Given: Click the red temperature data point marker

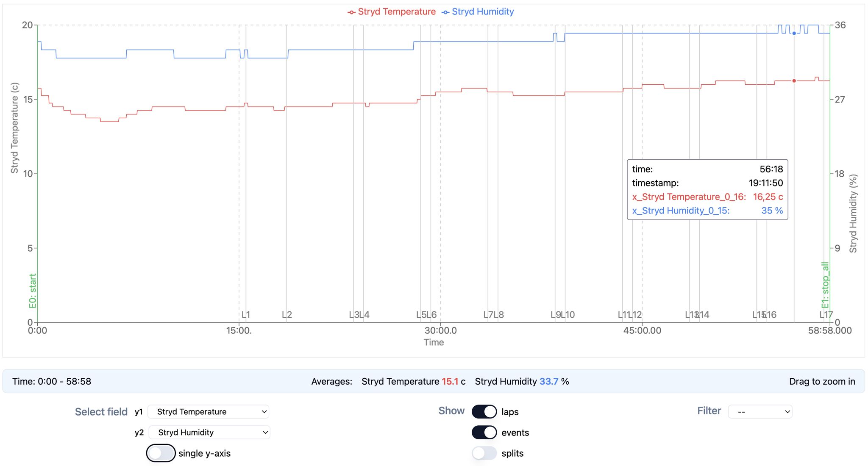Looking at the screenshot, I should (794, 80).
